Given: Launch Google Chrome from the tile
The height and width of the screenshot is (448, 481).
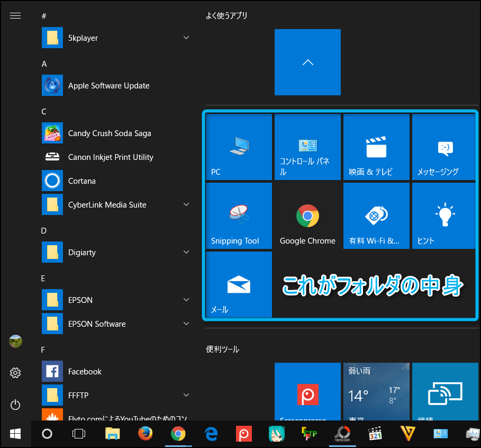Looking at the screenshot, I should click(x=307, y=216).
